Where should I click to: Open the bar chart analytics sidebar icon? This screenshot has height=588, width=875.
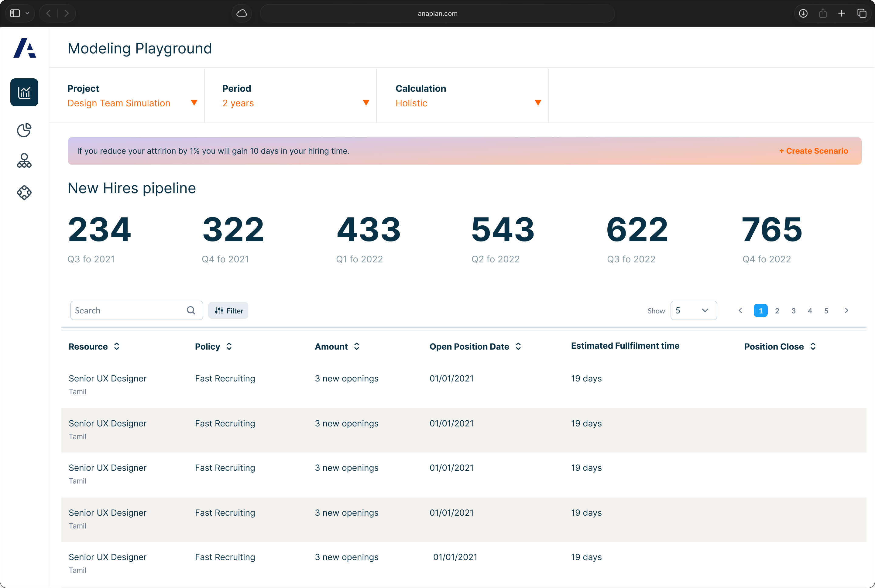[x=24, y=92]
